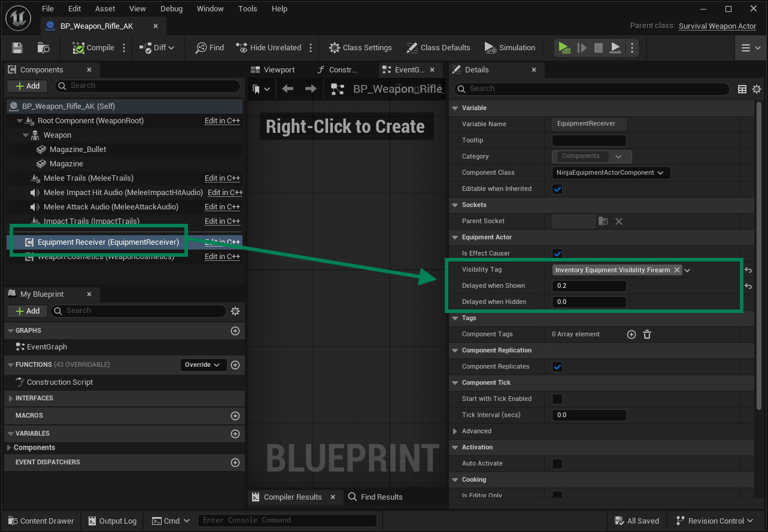Add a new graph with plus icon
The width and height of the screenshot is (768, 532).
coord(235,331)
